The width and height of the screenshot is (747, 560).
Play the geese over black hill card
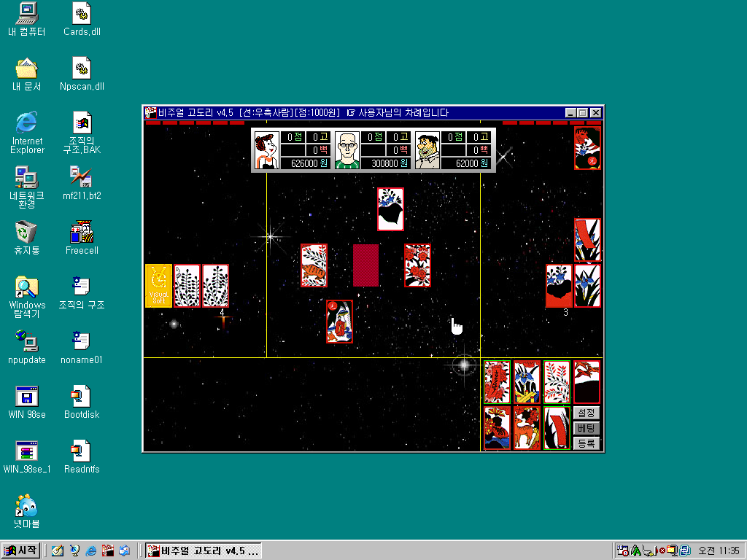tap(587, 382)
